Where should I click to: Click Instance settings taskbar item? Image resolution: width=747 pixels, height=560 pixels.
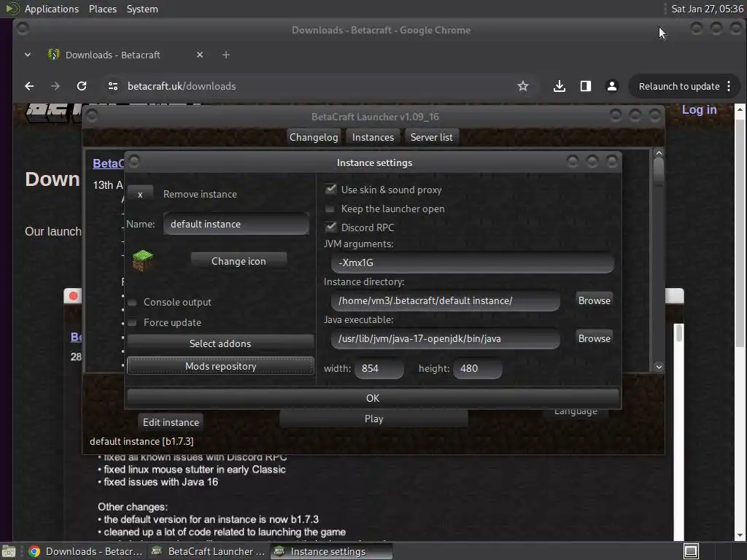click(x=331, y=551)
